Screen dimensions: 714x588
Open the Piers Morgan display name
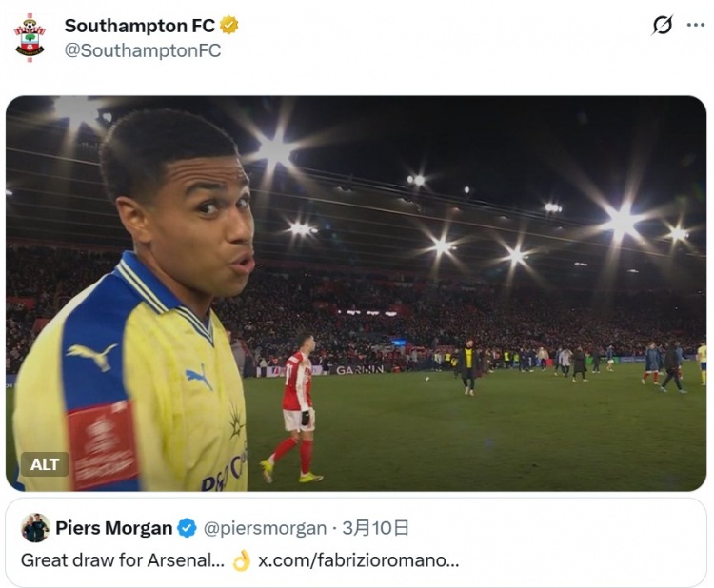coord(113,528)
